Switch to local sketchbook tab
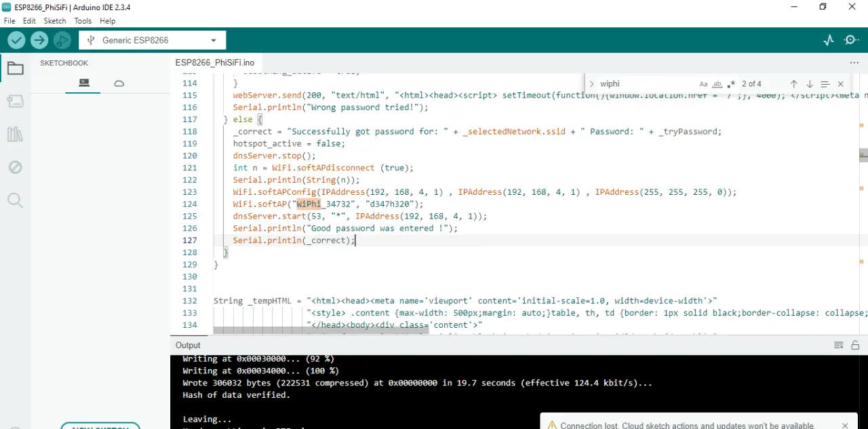This screenshot has height=429, width=868. click(84, 83)
